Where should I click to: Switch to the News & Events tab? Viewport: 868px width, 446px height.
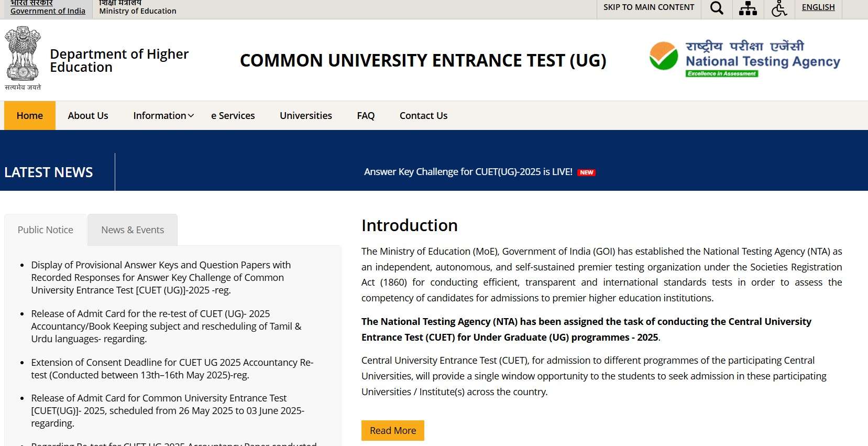click(133, 230)
